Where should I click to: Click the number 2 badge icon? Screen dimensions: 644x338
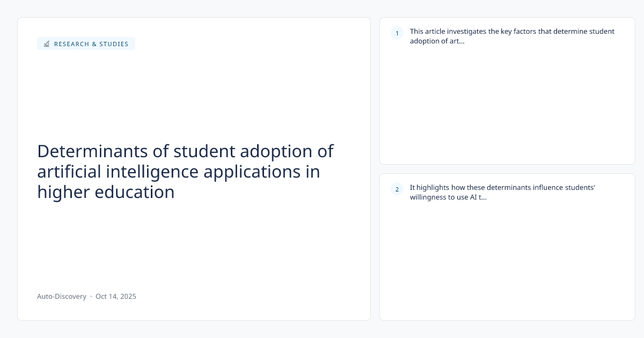(x=397, y=189)
